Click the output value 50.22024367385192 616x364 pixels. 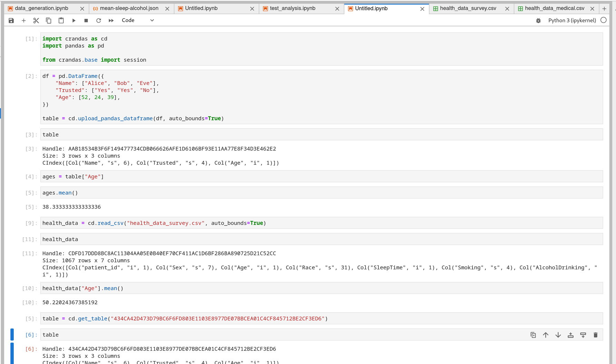(70, 302)
